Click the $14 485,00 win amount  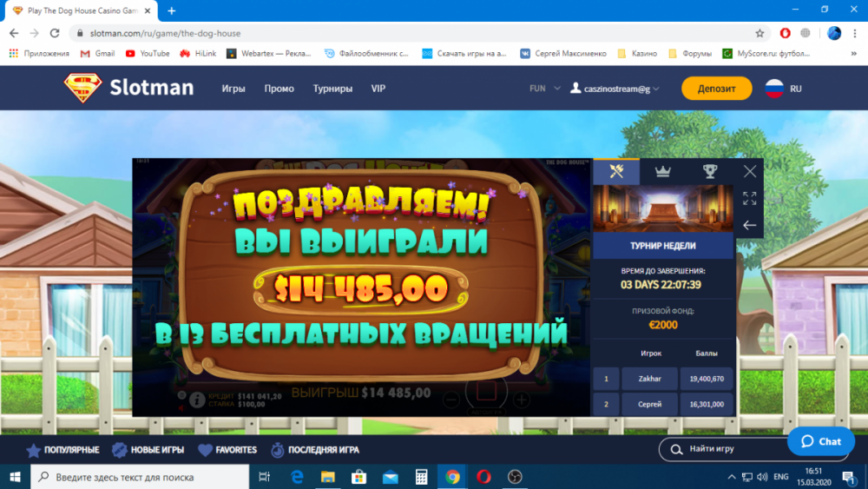click(361, 289)
